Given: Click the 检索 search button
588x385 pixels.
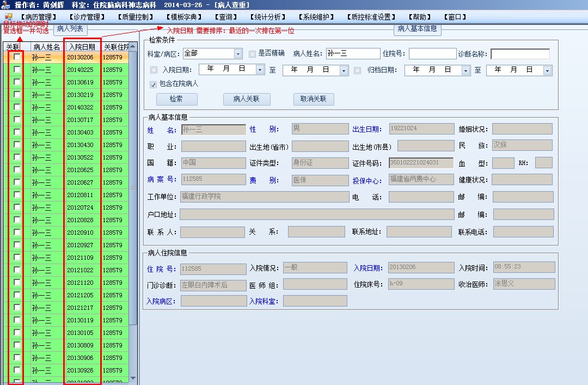Looking at the screenshot, I should [x=176, y=99].
